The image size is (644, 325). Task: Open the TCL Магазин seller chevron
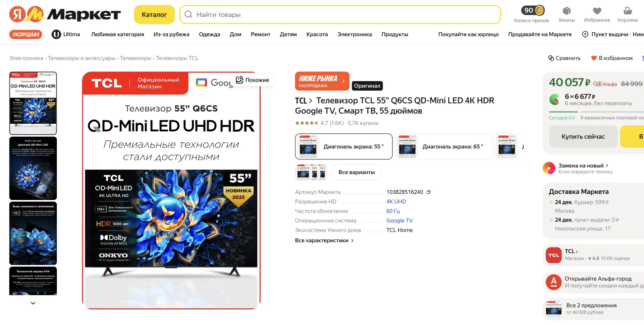[577, 251]
